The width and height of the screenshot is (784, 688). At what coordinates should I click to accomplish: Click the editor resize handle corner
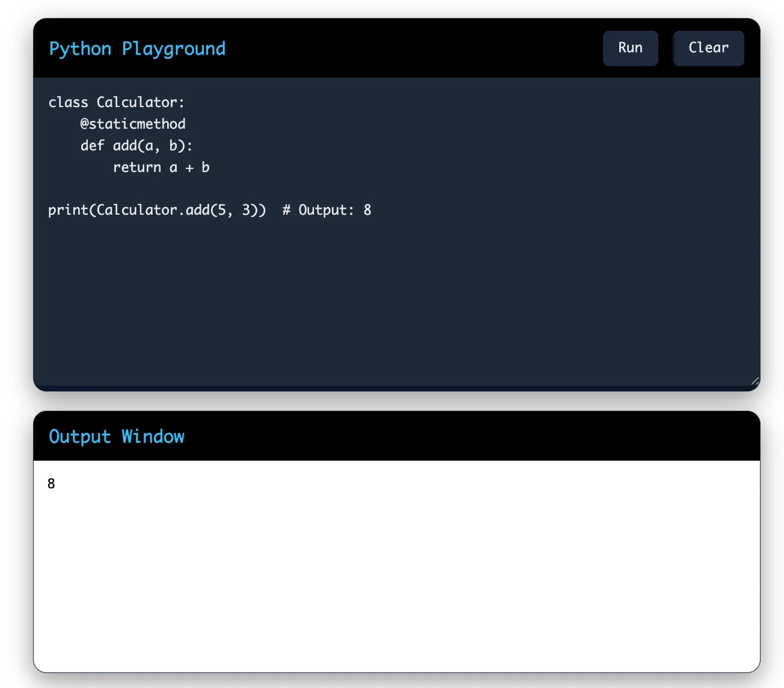(x=755, y=380)
